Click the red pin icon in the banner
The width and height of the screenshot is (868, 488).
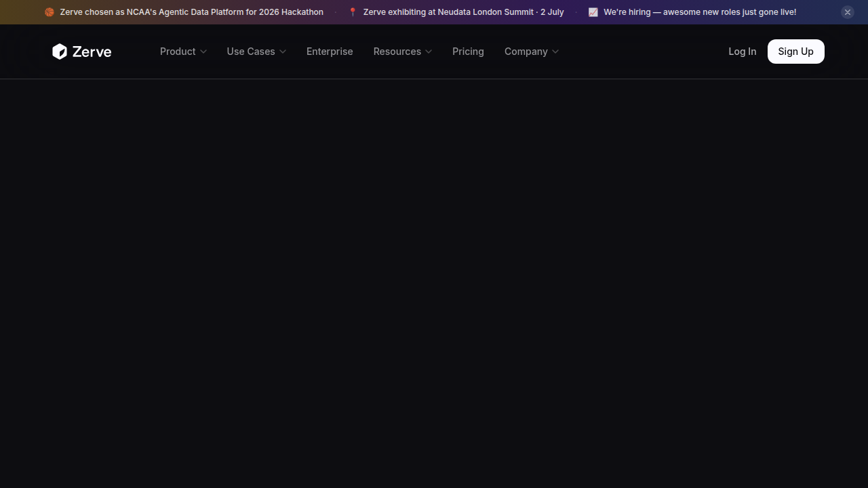click(353, 12)
